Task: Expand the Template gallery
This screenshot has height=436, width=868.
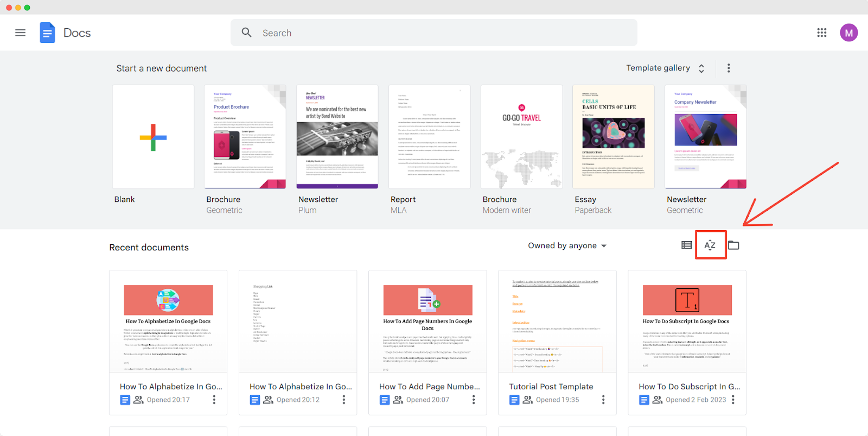Action: [666, 68]
